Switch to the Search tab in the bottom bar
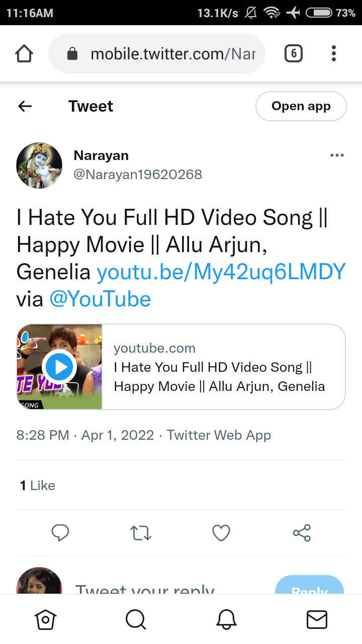 136,619
